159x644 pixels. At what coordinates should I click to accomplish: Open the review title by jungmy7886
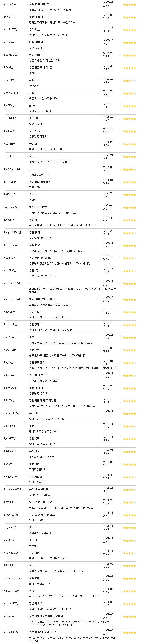click(x=42, y=299)
